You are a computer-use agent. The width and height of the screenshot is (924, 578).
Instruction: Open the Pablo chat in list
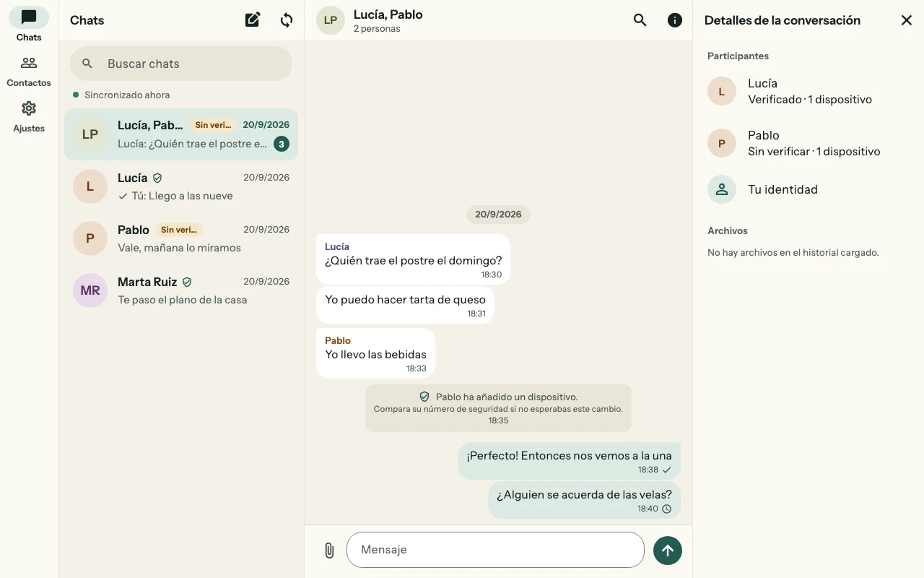click(x=181, y=238)
